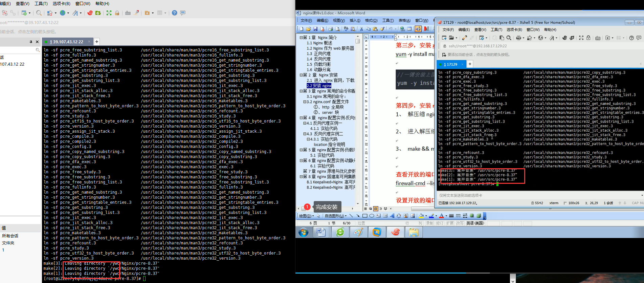Click the red swirl Xshell icon in left toolbar
Screen dimensions: 644x283
pos(90,13)
